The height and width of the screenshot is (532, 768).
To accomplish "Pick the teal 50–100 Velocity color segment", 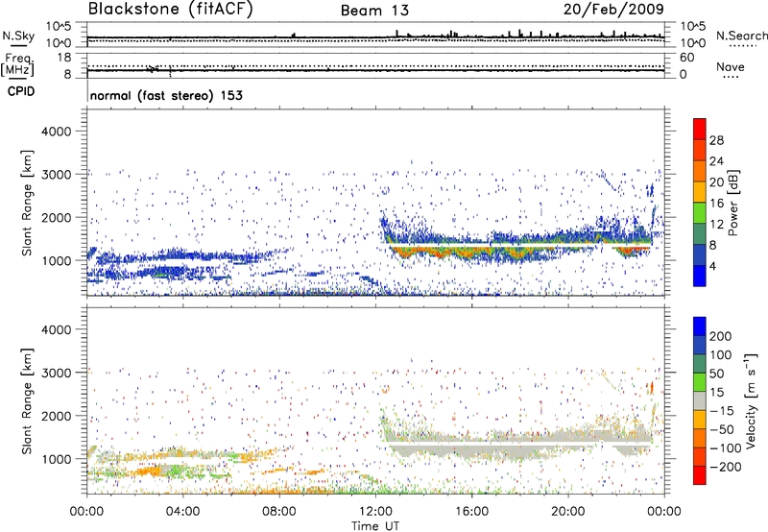I will 700,364.
